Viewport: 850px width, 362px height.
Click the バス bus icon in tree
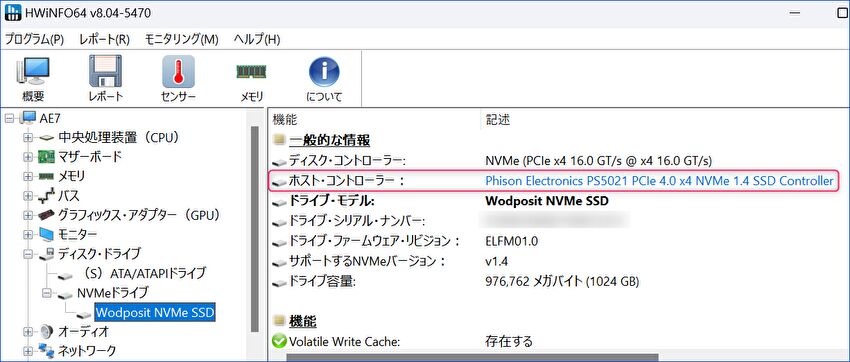46,196
